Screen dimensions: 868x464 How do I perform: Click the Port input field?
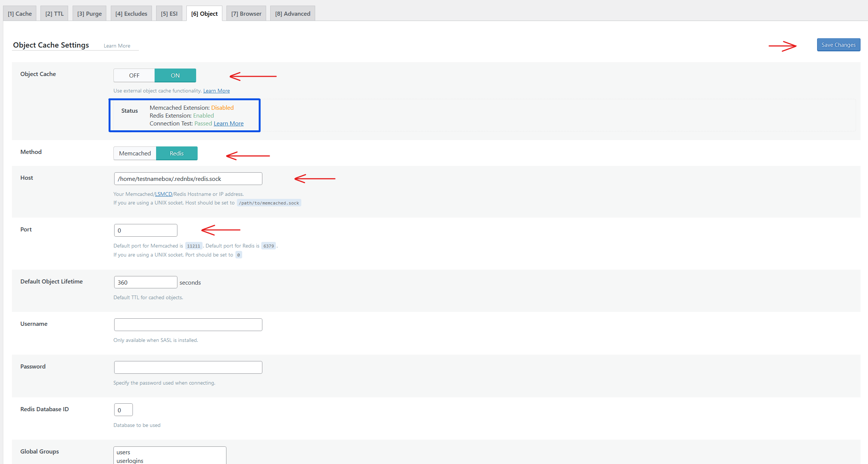146,230
